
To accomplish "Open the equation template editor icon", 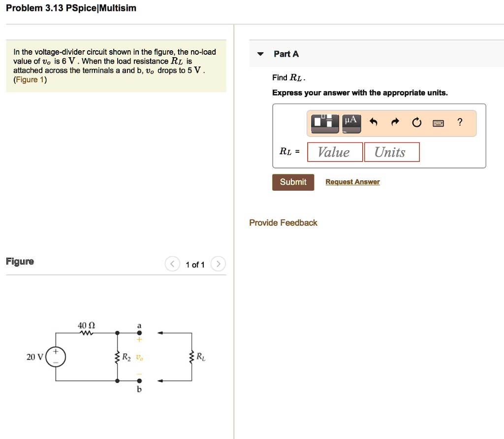I will [x=324, y=122].
